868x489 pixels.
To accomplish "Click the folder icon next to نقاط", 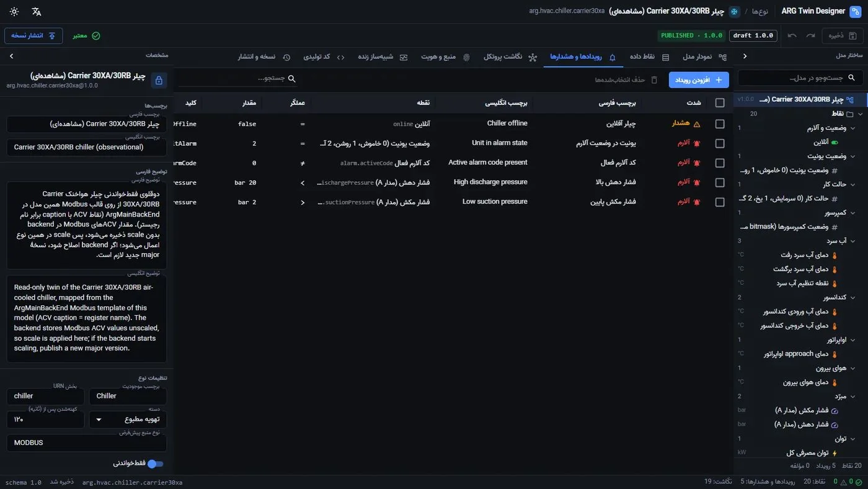I will click(x=850, y=114).
